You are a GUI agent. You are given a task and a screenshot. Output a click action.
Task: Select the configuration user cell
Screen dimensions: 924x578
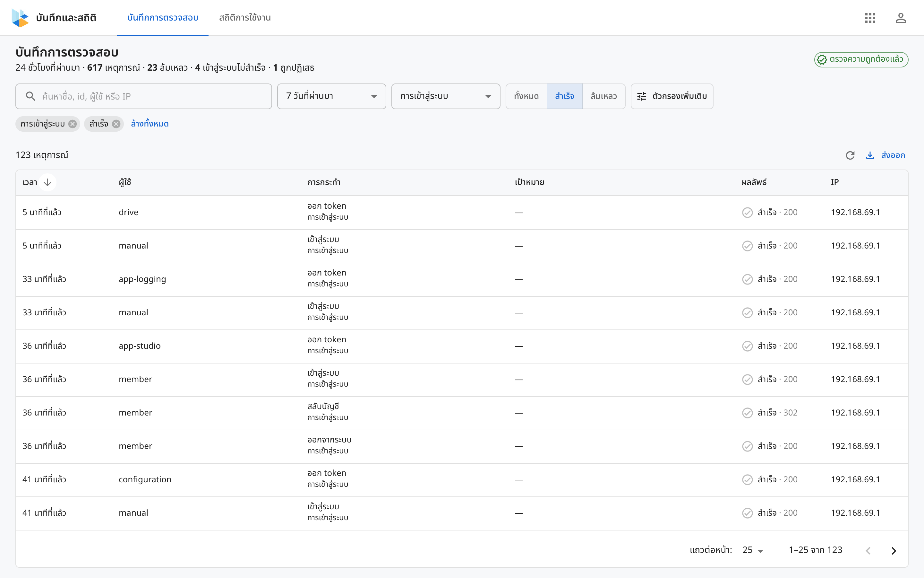145,480
